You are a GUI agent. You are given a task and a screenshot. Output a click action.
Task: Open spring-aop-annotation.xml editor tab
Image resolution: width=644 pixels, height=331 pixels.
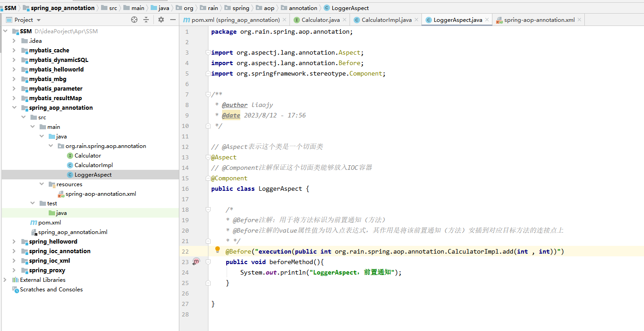point(539,20)
